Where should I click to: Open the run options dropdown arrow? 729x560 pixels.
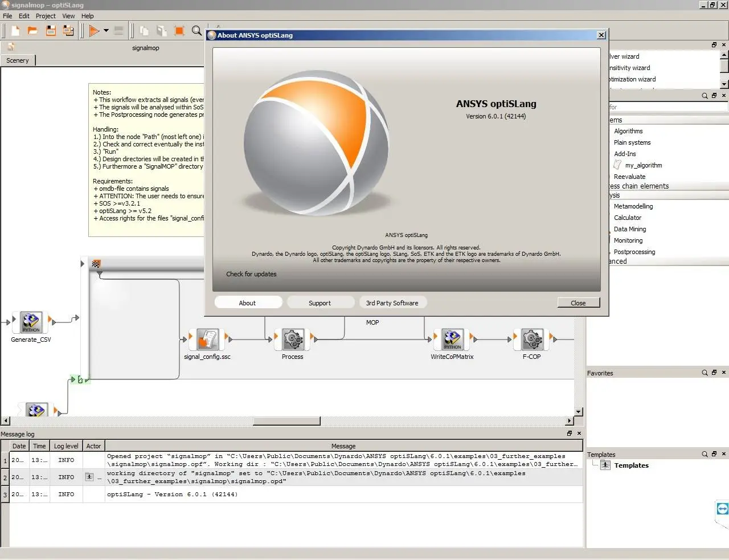(x=106, y=31)
